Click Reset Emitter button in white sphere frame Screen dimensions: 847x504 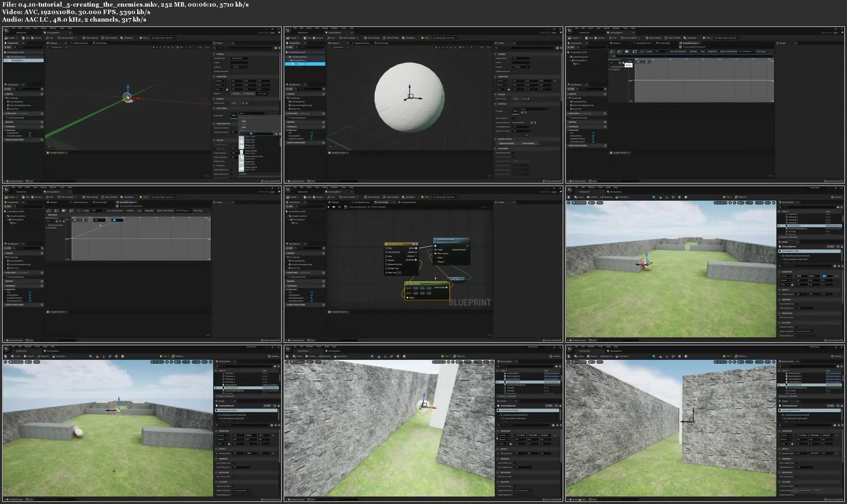click(x=528, y=143)
